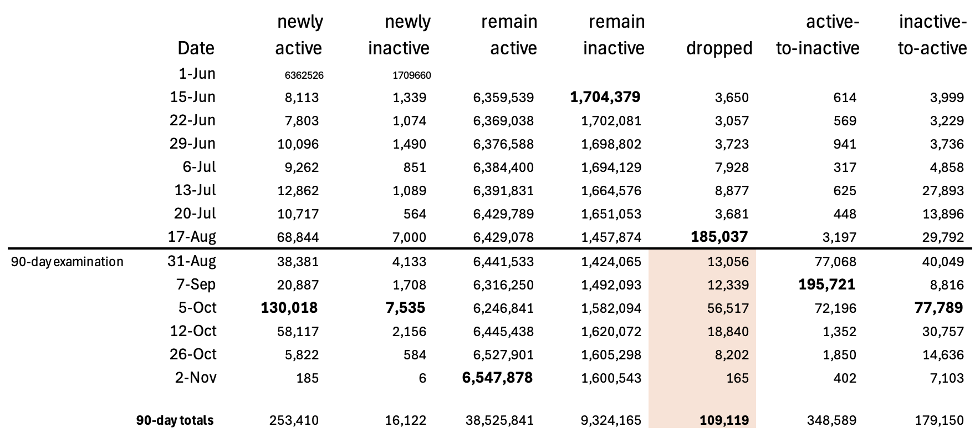Click the '90-day totals' row label
The height and width of the screenshot is (437, 980).
(x=175, y=420)
